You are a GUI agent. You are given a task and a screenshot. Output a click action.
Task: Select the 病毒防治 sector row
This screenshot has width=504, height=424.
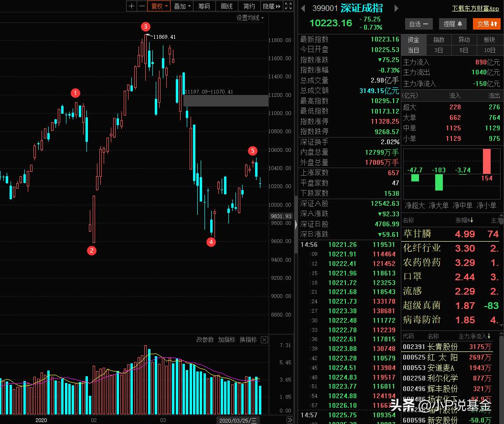(x=451, y=319)
